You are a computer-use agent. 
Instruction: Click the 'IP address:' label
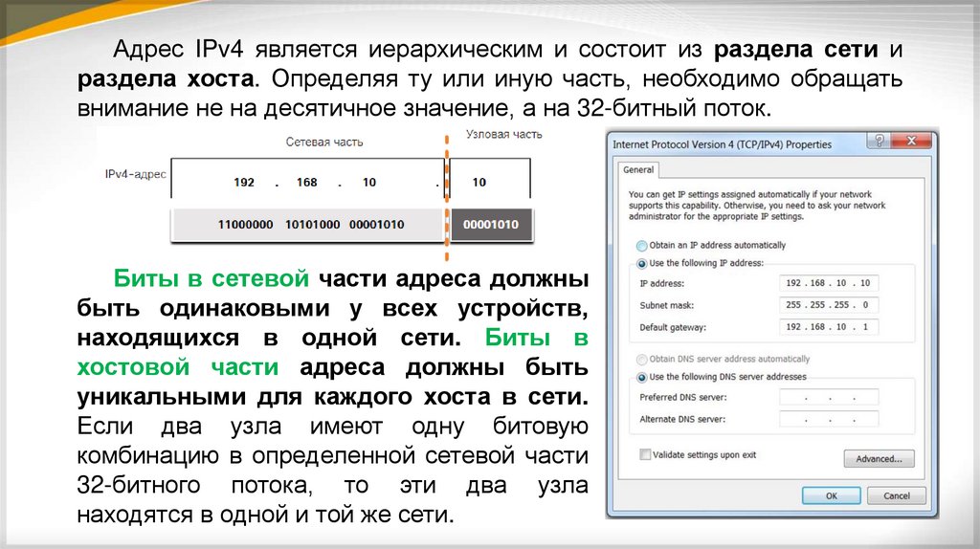pyautogui.click(x=662, y=283)
